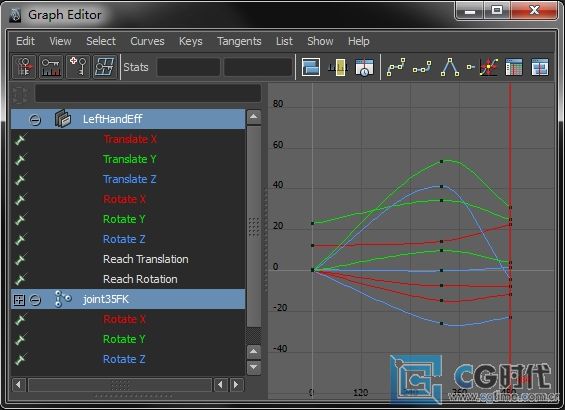This screenshot has height=410, width=565.
Task: Click the left arrow of horizontal scrollbar
Action: pyautogui.click(x=18, y=385)
